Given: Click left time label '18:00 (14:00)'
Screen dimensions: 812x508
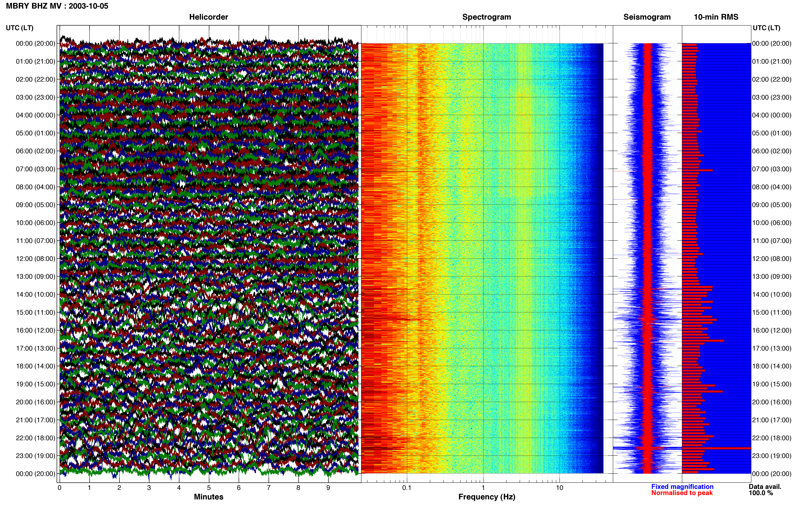Looking at the screenshot, I should 36,366.
